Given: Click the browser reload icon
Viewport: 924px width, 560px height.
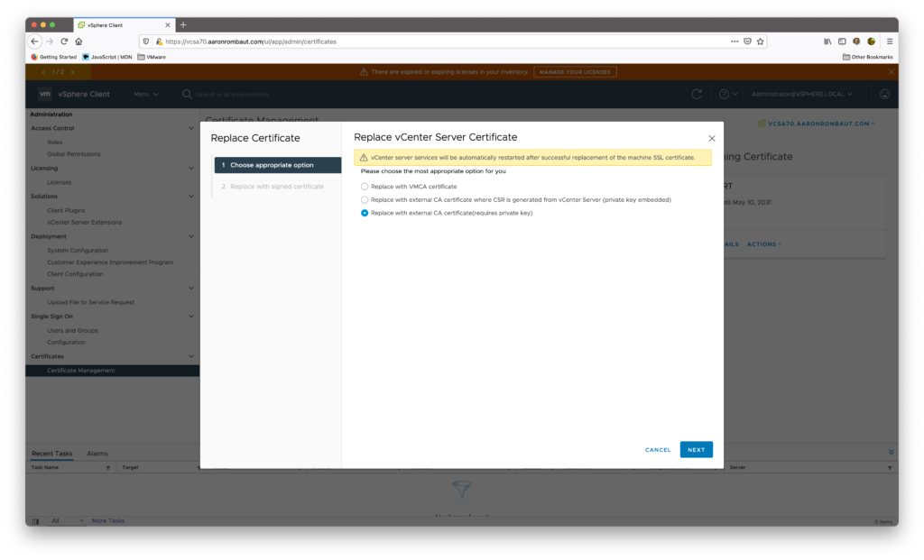Looking at the screenshot, I should pyautogui.click(x=64, y=41).
